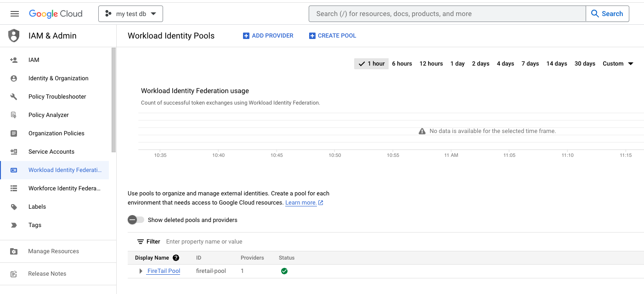Open the Custom time range dropdown
This screenshot has width=644, height=294.
pos(618,64)
